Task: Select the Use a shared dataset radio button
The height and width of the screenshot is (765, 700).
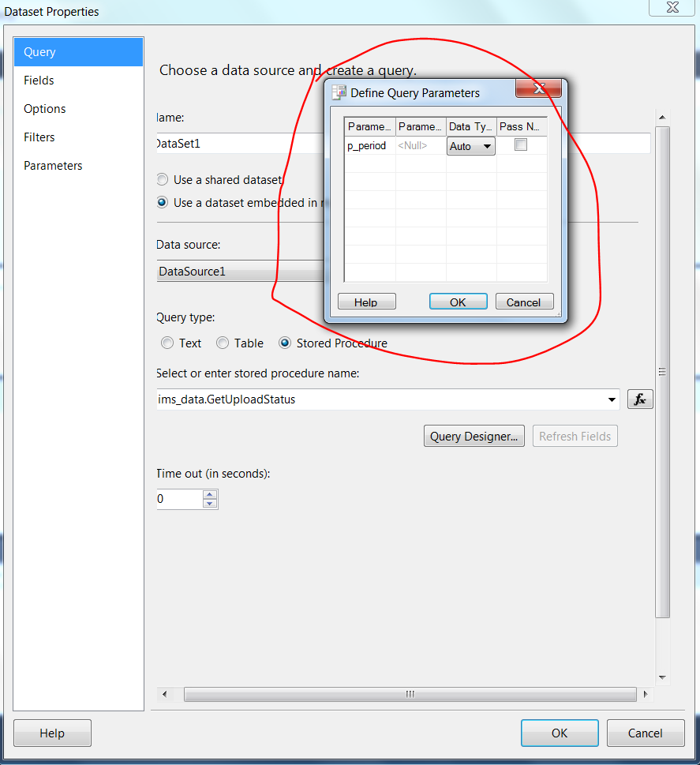Action: [x=163, y=179]
